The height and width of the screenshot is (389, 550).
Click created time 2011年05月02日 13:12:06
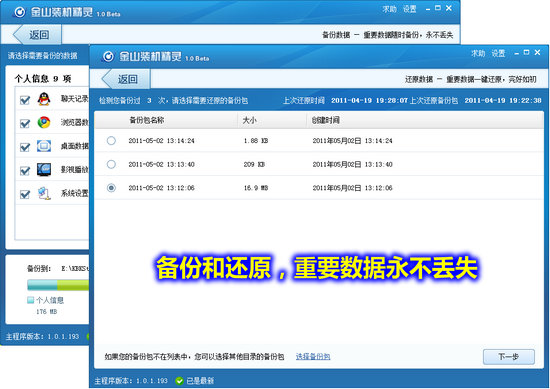coord(353,188)
